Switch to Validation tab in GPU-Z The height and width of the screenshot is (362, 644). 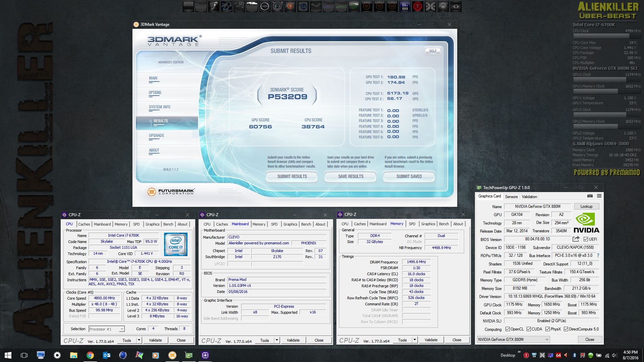coord(529,197)
